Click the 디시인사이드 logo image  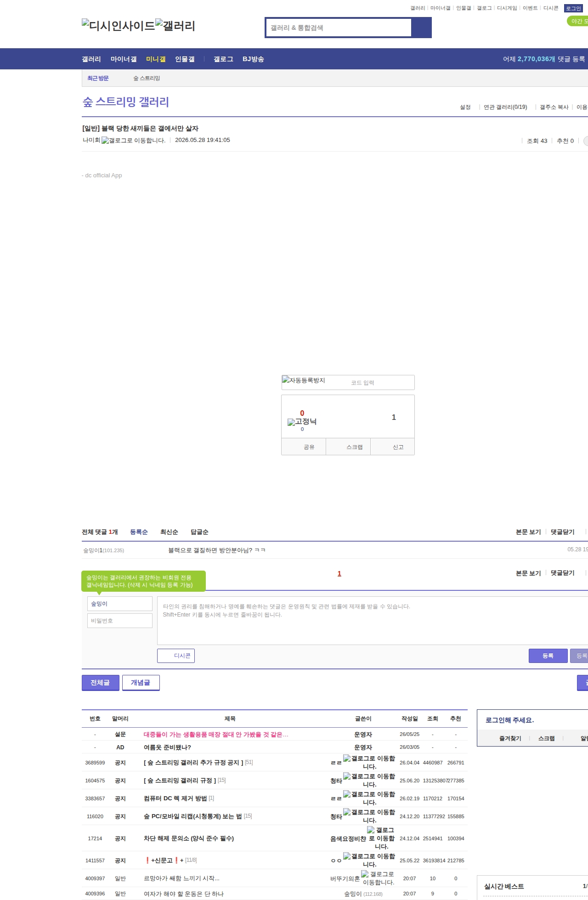(x=118, y=26)
